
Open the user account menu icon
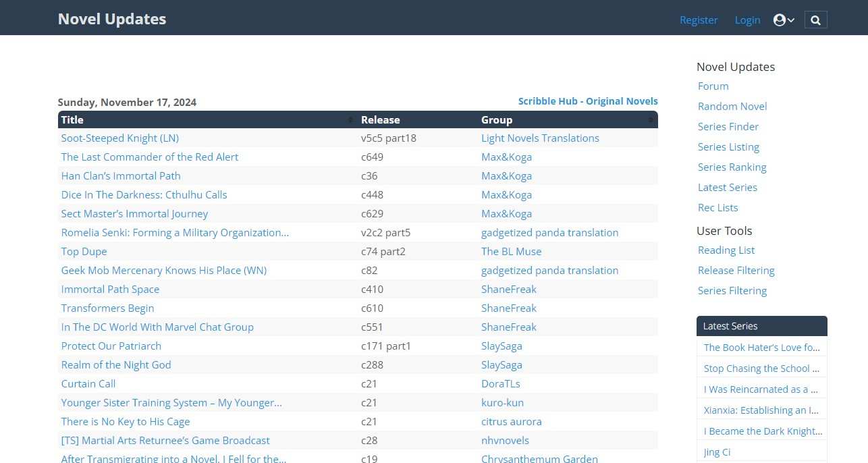pos(784,20)
